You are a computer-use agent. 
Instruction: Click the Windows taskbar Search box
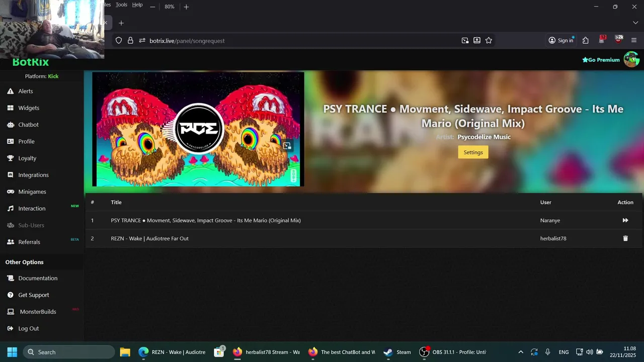click(69, 352)
